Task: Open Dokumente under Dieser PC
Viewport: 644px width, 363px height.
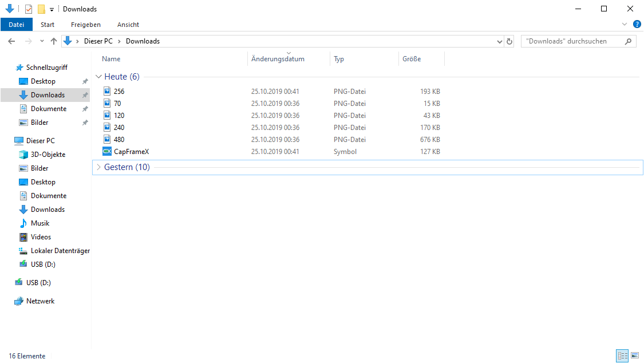Action: click(x=49, y=196)
